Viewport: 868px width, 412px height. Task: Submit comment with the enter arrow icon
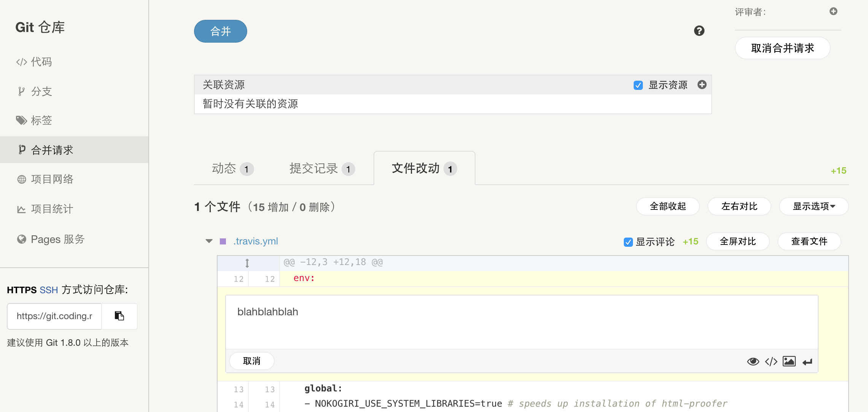tap(807, 361)
